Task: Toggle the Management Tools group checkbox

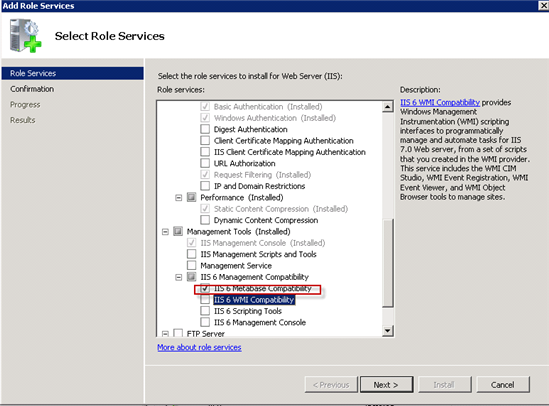Action: click(x=178, y=231)
